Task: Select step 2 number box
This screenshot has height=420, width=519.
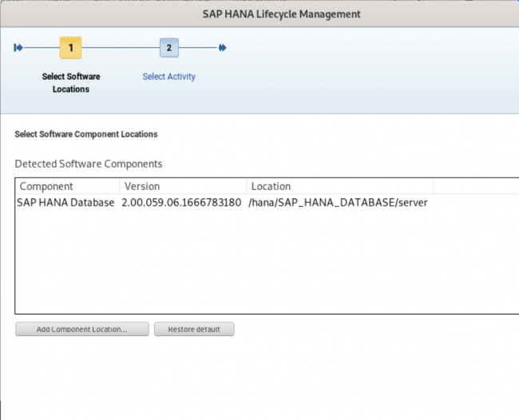Action: [169, 48]
